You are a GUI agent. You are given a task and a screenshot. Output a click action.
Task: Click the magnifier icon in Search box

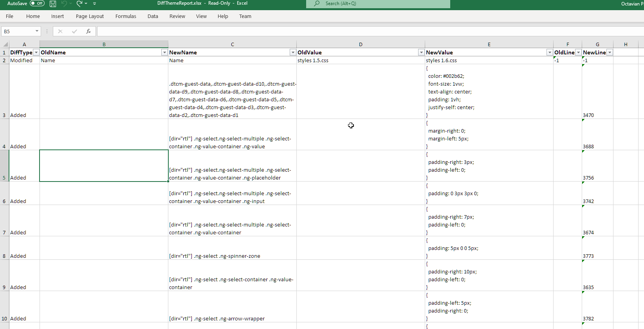317,4
